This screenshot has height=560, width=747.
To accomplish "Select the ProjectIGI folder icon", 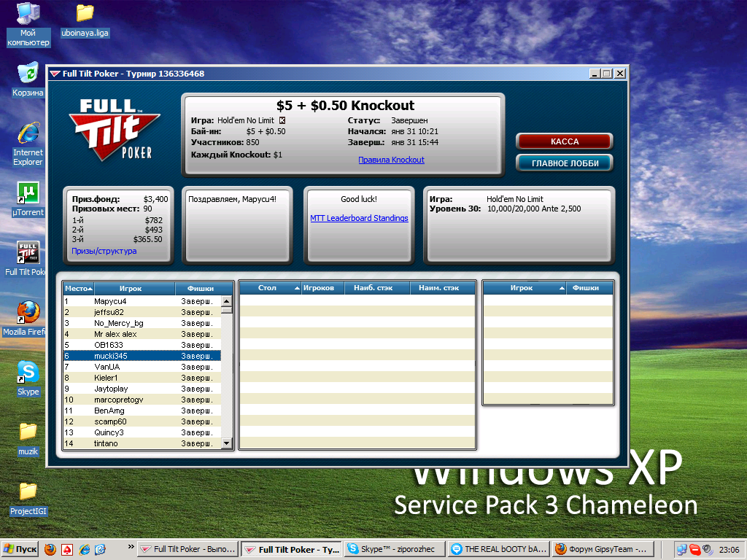I will click(28, 499).
